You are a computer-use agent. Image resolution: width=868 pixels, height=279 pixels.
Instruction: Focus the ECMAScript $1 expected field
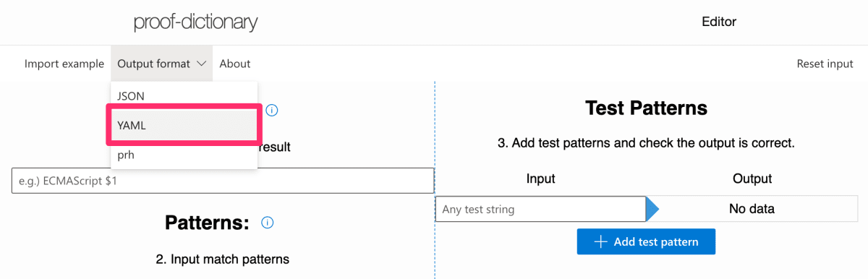coord(223,181)
